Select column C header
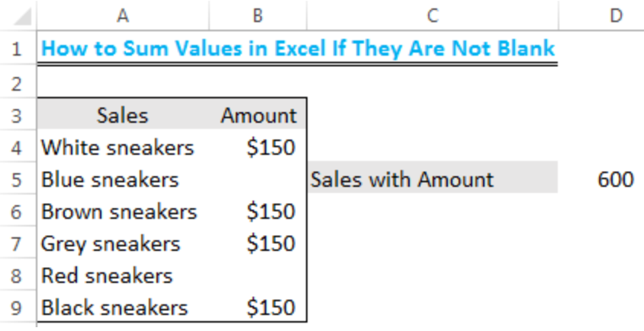Screen dimensions: 644x331 [432, 14]
